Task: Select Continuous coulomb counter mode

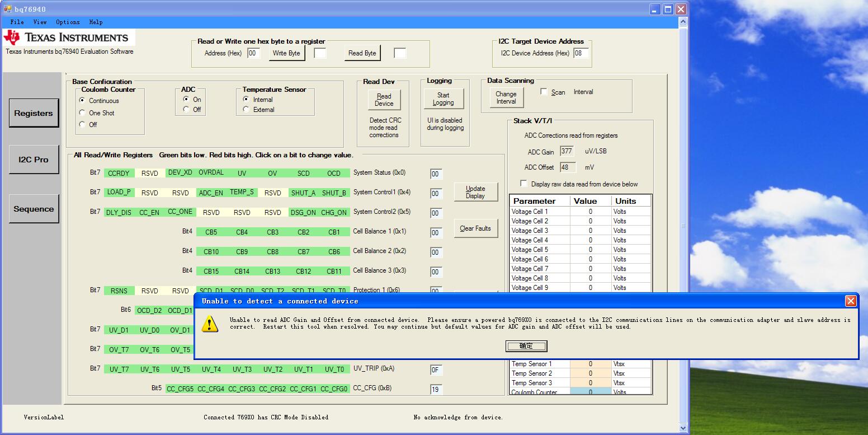Action: pos(99,101)
